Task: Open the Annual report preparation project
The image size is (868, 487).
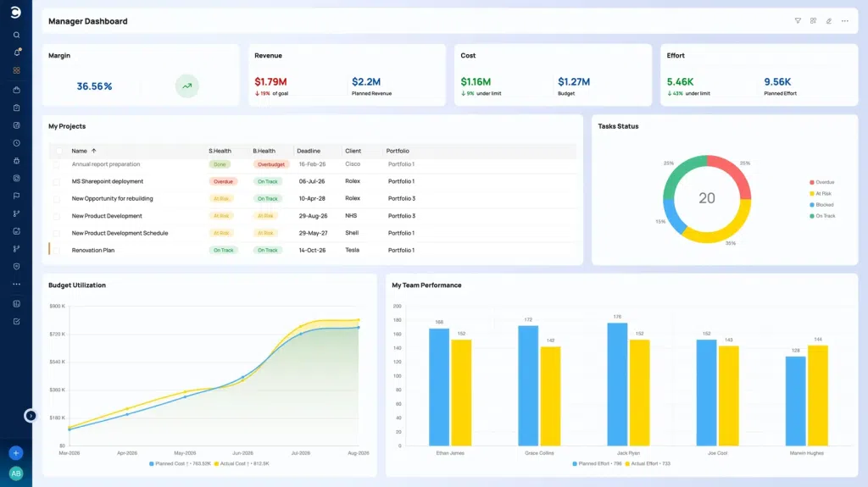Action: click(106, 164)
